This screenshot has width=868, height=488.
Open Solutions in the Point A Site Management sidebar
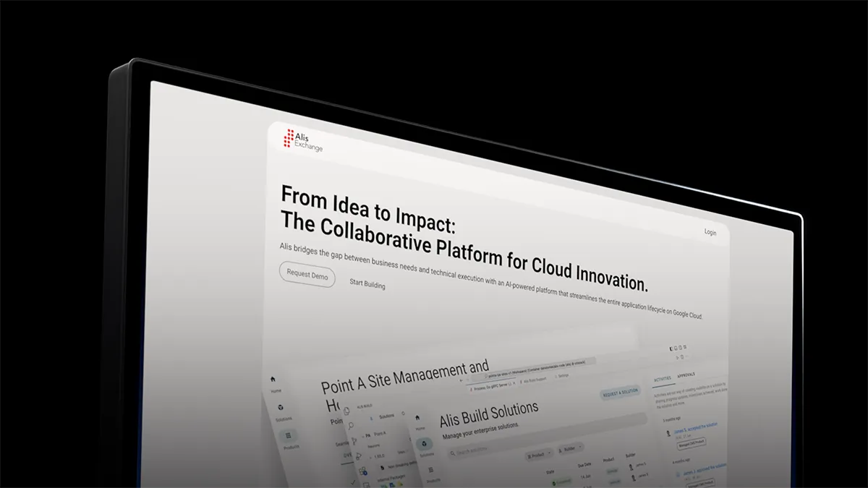pos(284,413)
